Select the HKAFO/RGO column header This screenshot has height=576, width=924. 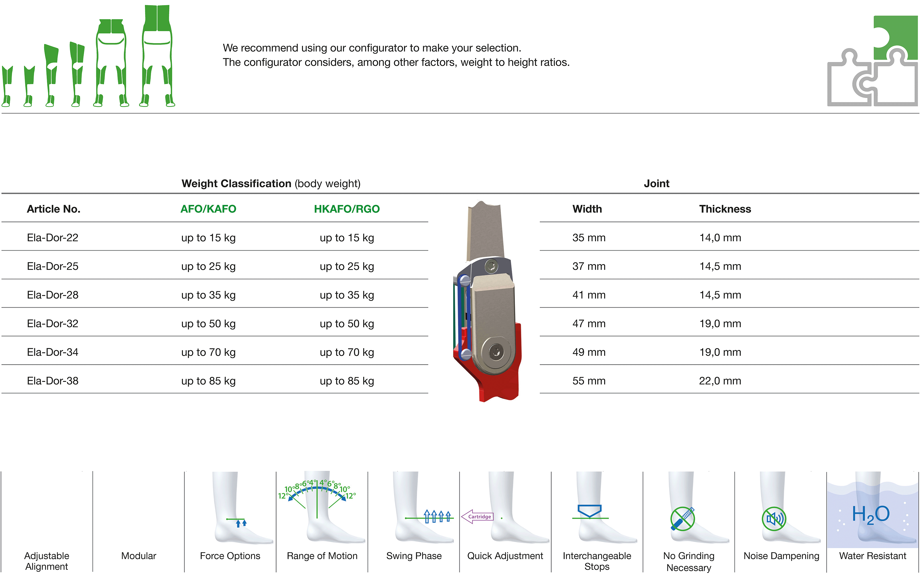pyautogui.click(x=346, y=209)
